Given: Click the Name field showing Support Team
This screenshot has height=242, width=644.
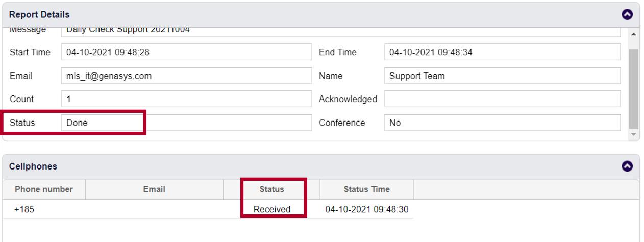Looking at the screenshot, I should pyautogui.click(x=502, y=76).
